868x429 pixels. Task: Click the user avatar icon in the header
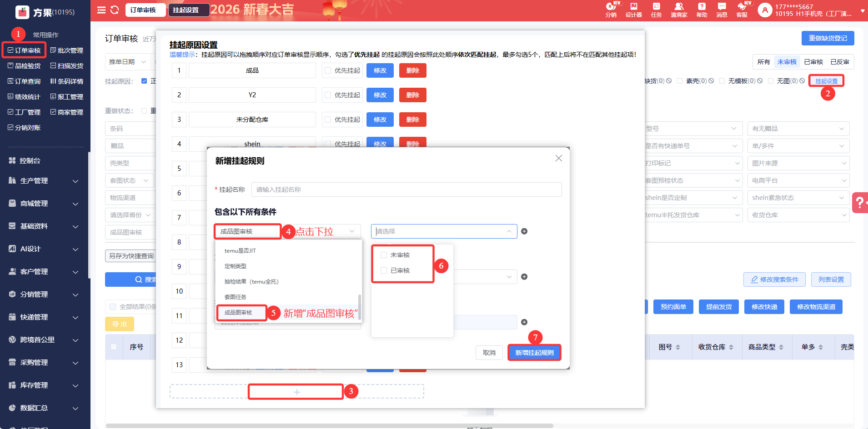(x=765, y=10)
